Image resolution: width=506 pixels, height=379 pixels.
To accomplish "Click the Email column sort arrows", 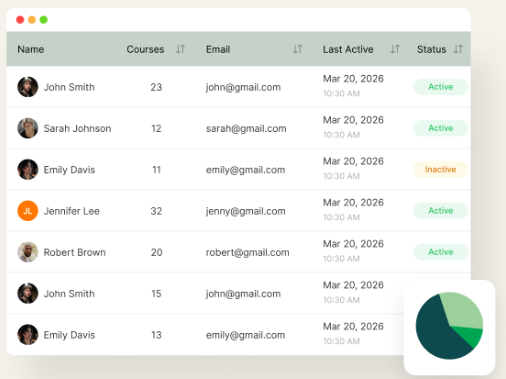I will click(x=297, y=49).
